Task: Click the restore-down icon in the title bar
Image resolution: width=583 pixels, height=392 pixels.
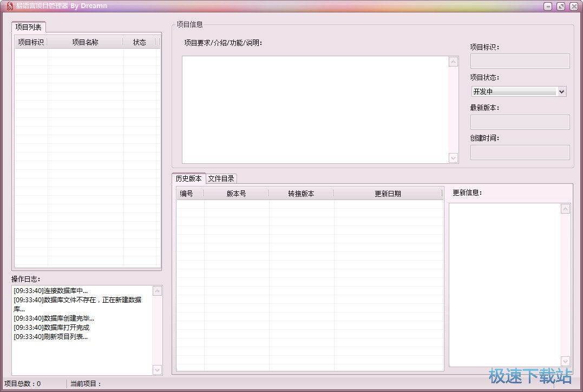Action: coord(560,6)
